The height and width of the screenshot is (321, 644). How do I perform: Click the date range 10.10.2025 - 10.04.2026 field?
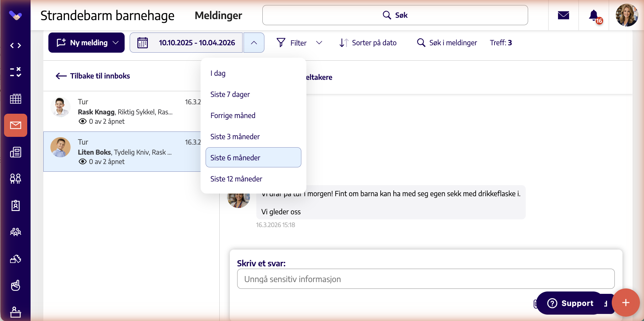coord(186,43)
